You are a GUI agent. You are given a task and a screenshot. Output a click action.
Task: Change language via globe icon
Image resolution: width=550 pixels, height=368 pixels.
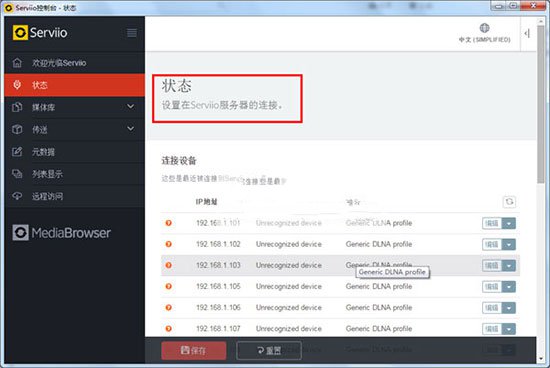point(484,28)
